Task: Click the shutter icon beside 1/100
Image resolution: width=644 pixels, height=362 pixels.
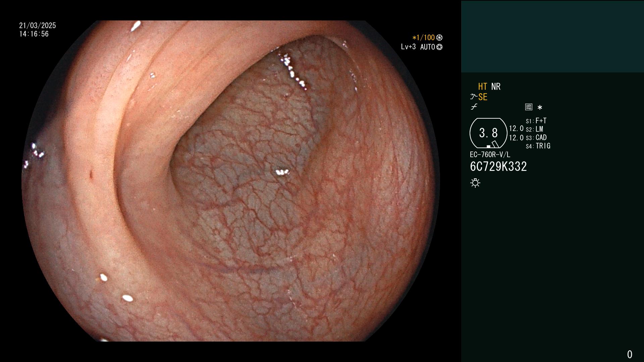Action: point(439,38)
